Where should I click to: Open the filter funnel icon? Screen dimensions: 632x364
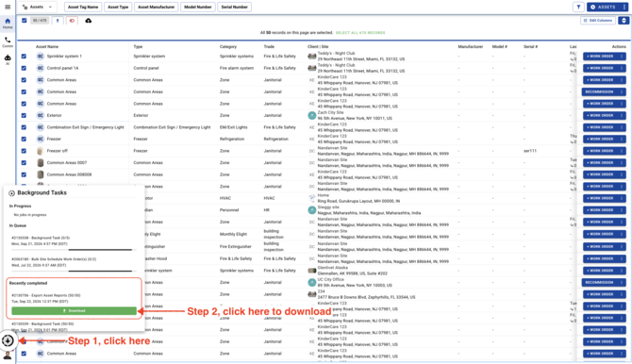point(578,7)
